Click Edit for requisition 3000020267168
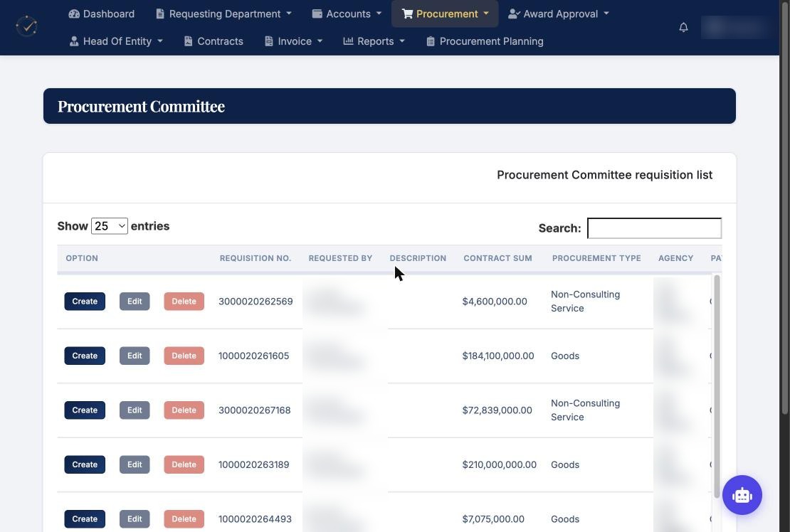Screen dimensions: 790x532 [135, 410]
